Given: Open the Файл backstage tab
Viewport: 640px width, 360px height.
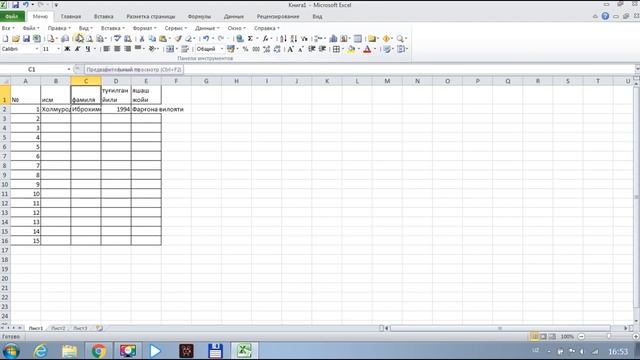Looking at the screenshot, I should (x=12, y=17).
